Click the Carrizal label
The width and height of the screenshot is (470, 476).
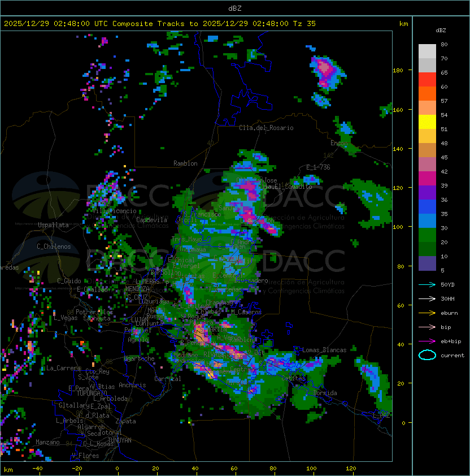click(x=167, y=379)
